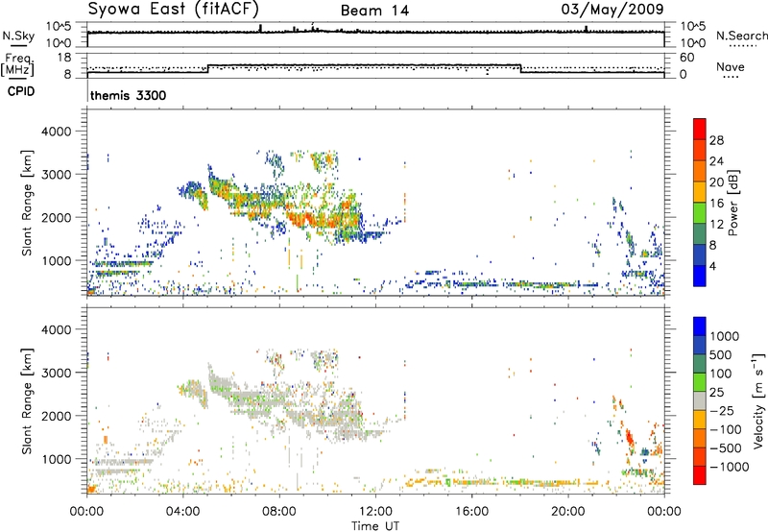Click the "20:00" time tick label
The width and height of the screenshot is (768, 532).
point(568,512)
